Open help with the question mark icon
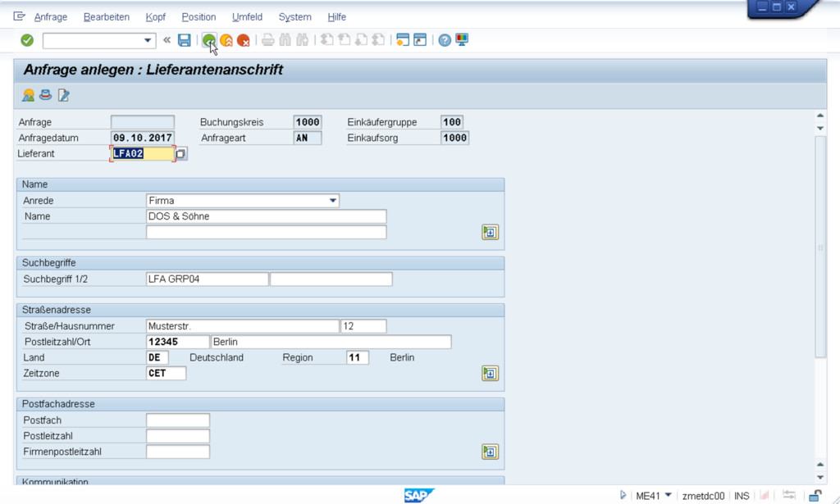Screen dimensions: 840x504 444,40
